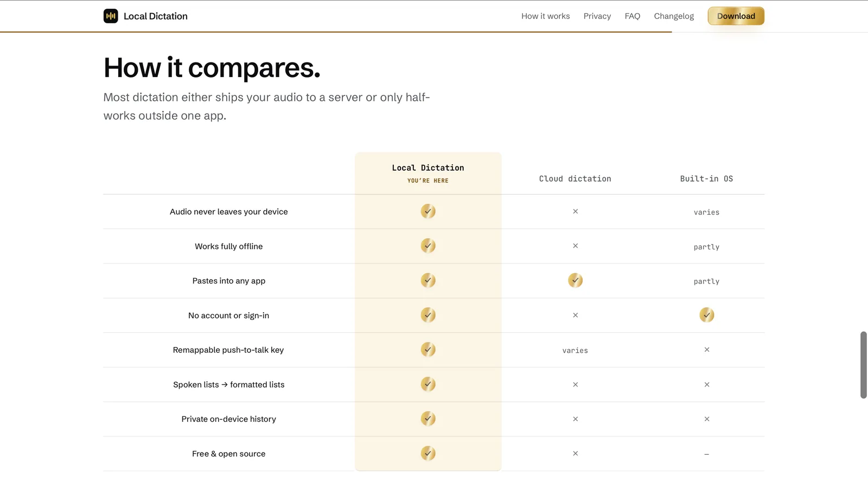The height and width of the screenshot is (496, 868).
Task: Click the Local Dictation brand name link
Action: tap(156, 16)
